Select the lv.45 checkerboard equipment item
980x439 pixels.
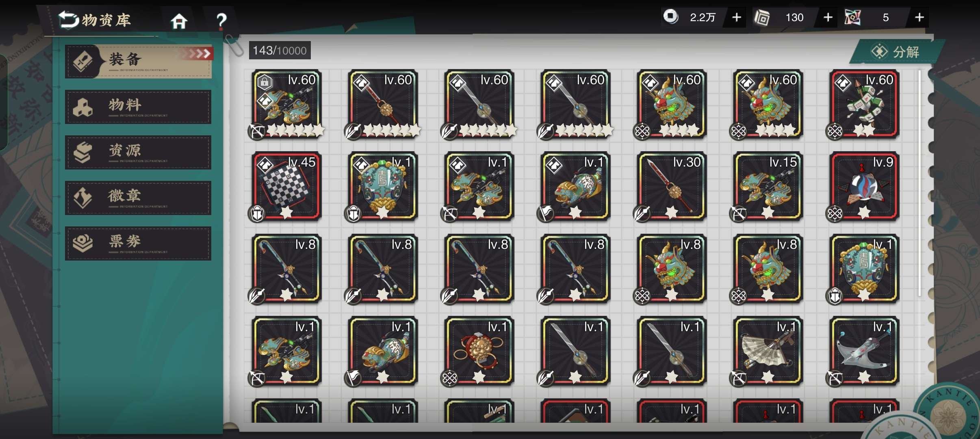click(x=286, y=187)
